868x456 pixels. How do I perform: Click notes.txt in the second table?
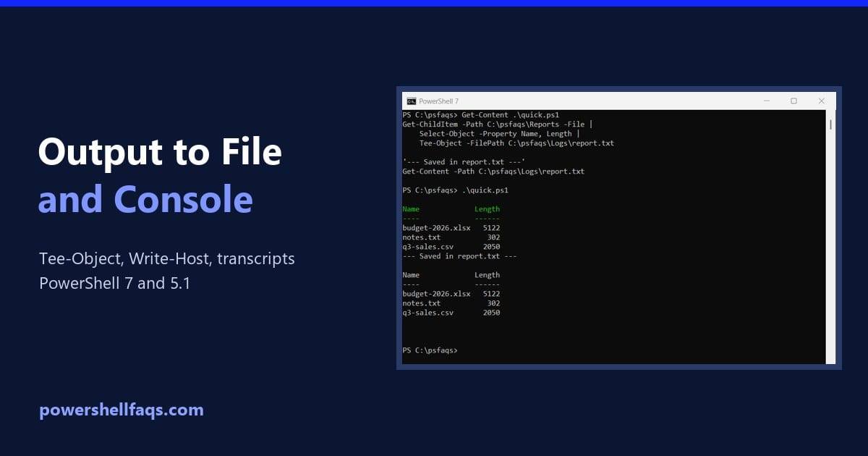click(x=421, y=303)
